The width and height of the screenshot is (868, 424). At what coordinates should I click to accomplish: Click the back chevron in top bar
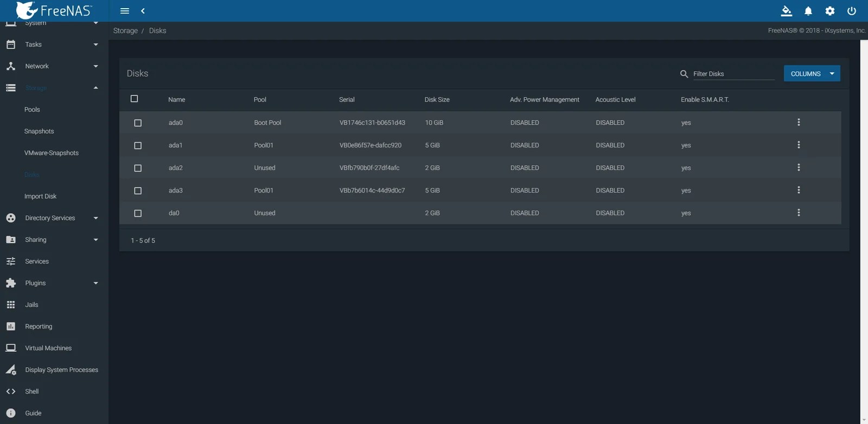pyautogui.click(x=143, y=11)
